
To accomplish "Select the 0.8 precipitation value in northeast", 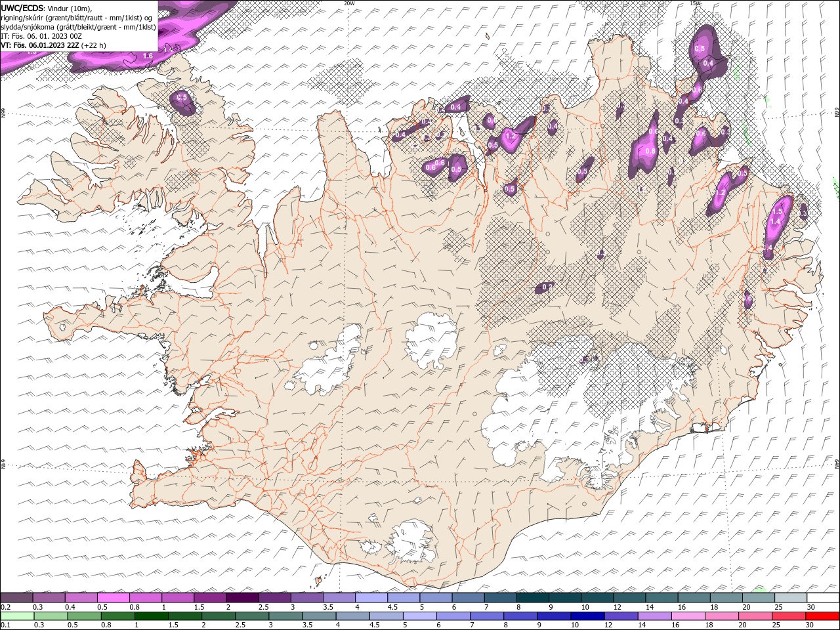I will (x=650, y=151).
